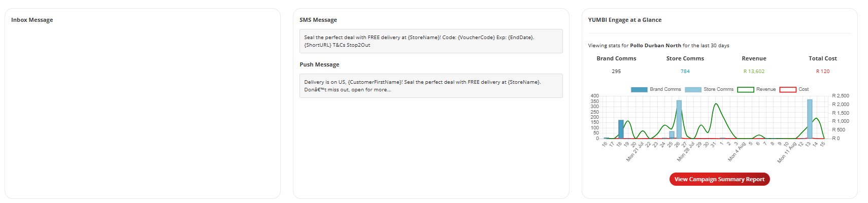Click the dark blue Brand Comms bar on 18

[621, 129]
